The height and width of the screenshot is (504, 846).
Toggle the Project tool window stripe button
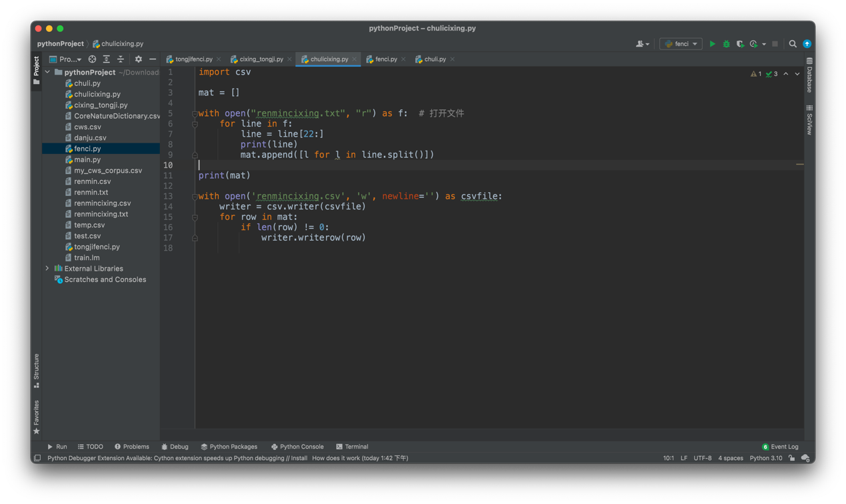pos(36,70)
